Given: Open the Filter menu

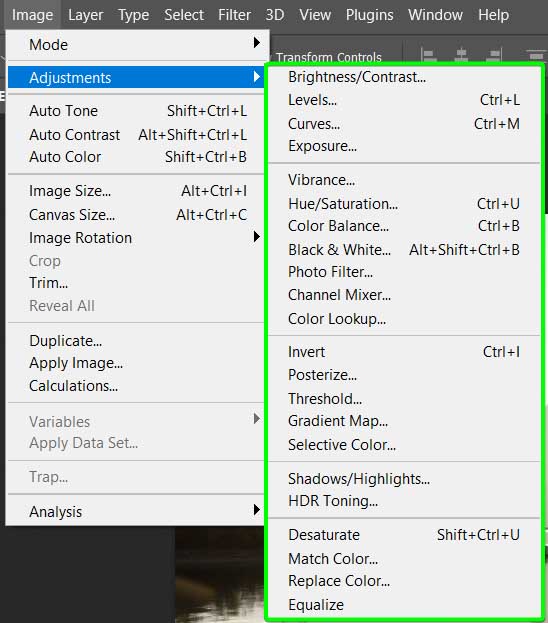Looking at the screenshot, I should coord(234,15).
